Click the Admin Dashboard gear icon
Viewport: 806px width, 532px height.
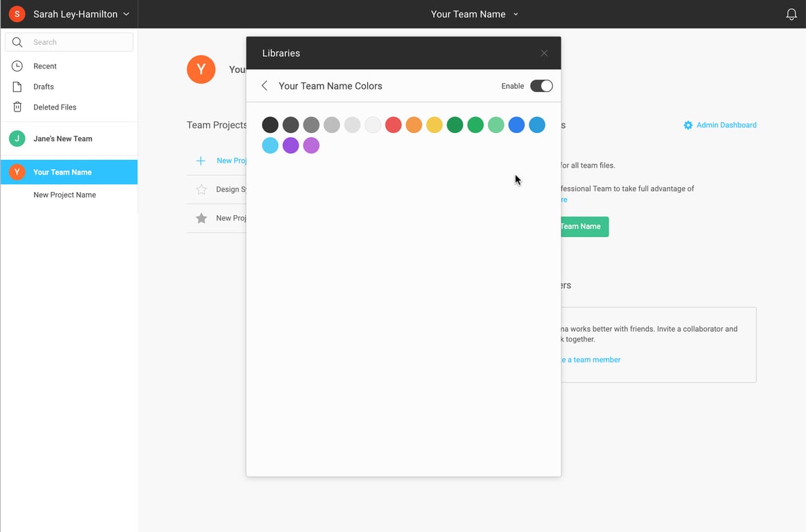[x=687, y=125]
